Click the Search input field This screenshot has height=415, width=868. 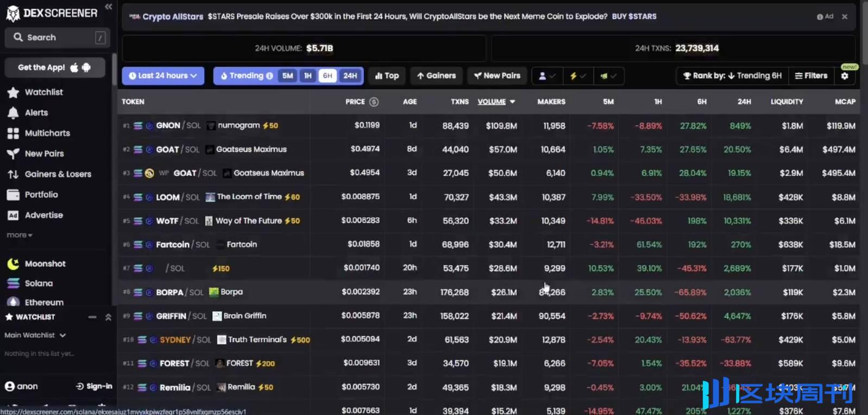click(58, 37)
